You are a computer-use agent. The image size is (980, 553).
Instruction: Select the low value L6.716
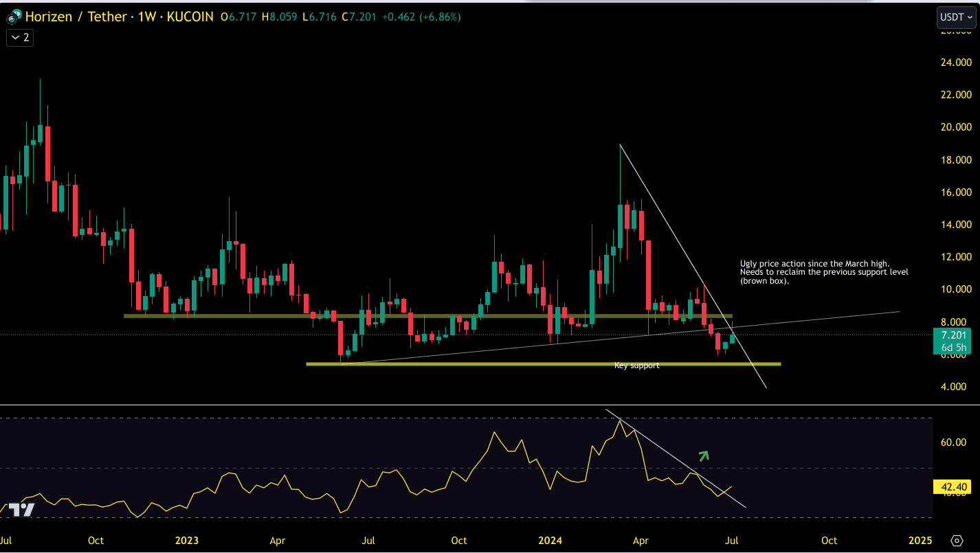pyautogui.click(x=320, y=16)
